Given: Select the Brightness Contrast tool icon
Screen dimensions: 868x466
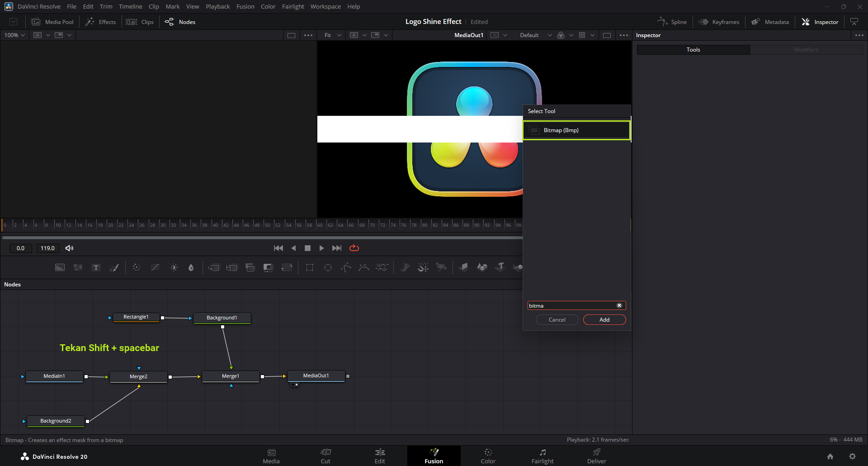Looking at the screenshot, I should tap(174, 268).
